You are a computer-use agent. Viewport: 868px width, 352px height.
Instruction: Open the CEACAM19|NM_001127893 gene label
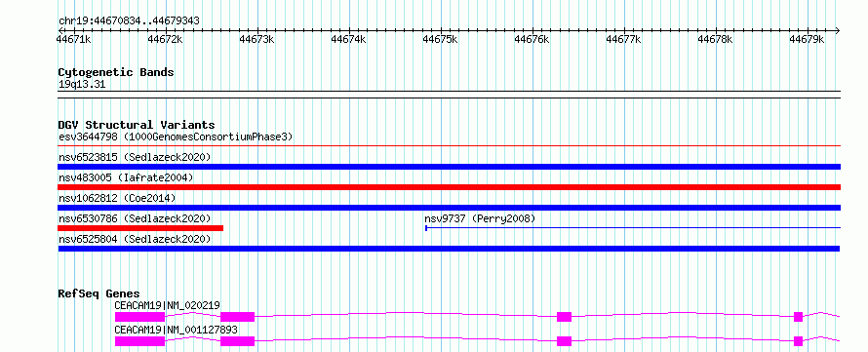point(176,330)
